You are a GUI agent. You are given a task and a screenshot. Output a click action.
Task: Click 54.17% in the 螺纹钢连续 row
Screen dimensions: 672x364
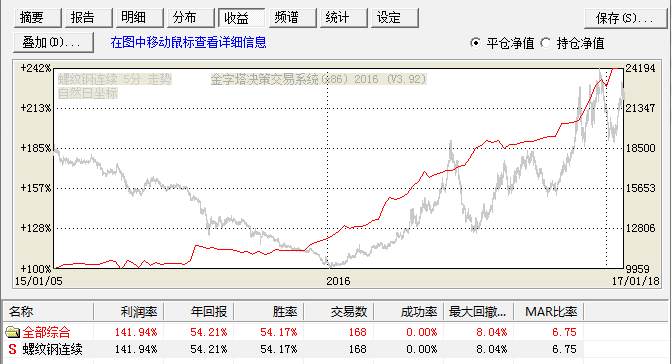(279, 349)
